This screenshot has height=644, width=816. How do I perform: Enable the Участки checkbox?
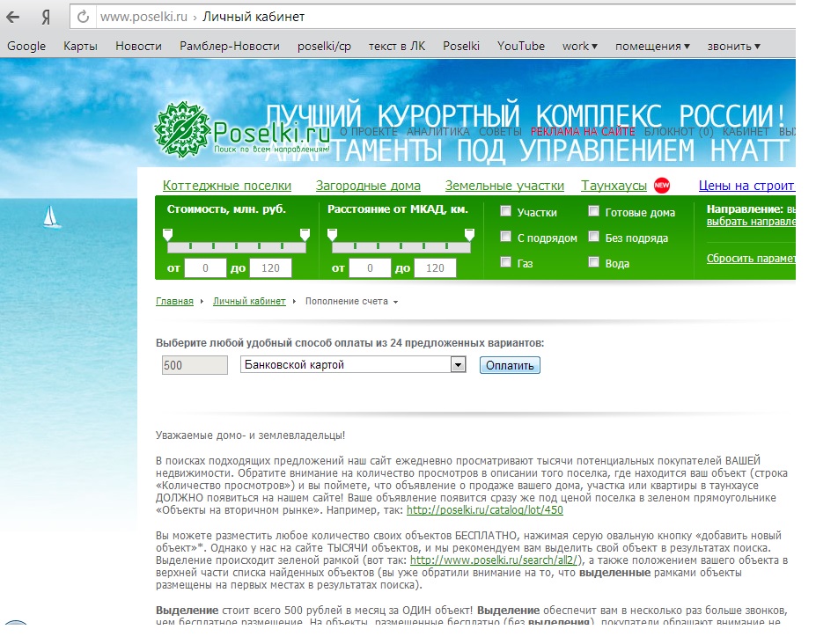click(x=505, y=211)
